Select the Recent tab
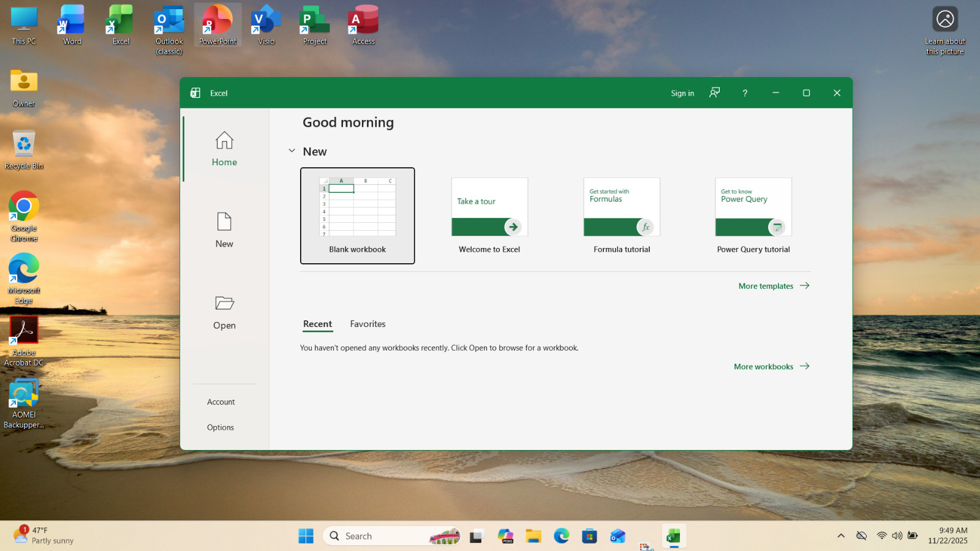 point(317,324)
